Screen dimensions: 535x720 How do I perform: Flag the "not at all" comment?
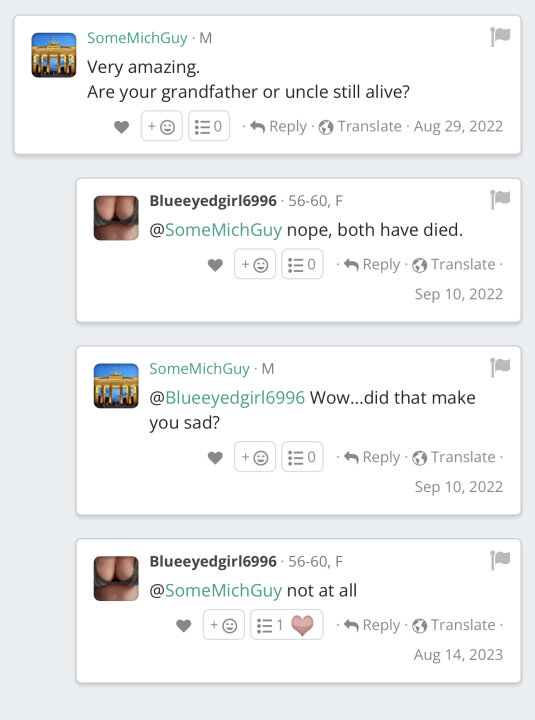coord(500,560)
